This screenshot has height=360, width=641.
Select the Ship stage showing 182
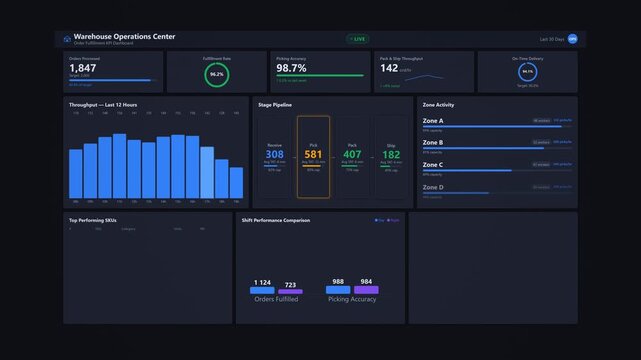391,157
